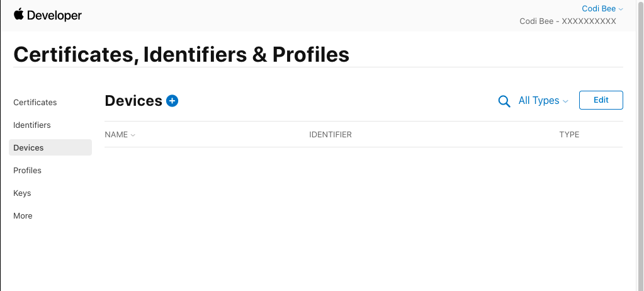Click the Apple logo icon

tap(18, 14)
